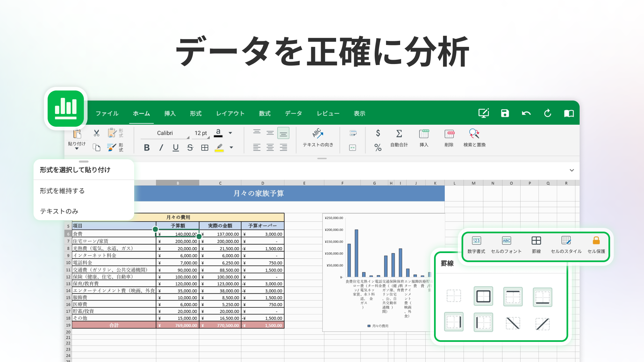Apply top border option
644x362 pixels.
pos(513,297)
